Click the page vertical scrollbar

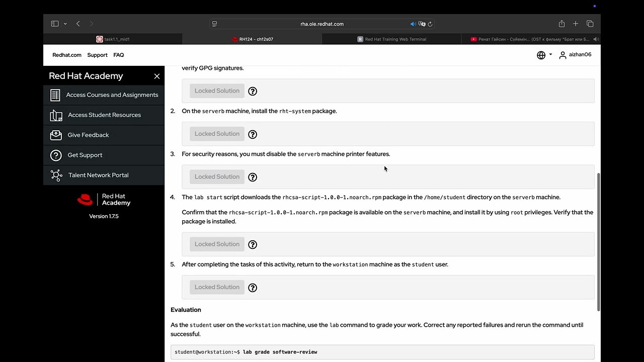pyautogui.click(x=598, y=241)
